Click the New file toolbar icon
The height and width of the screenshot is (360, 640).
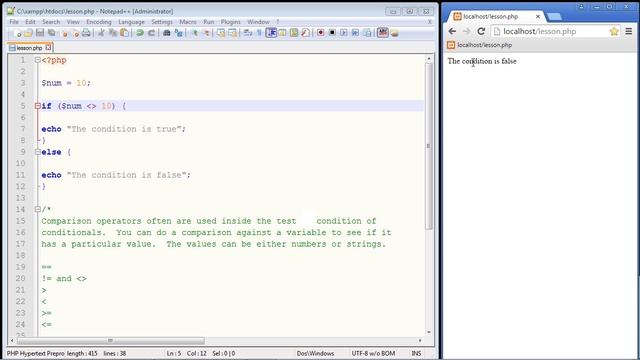[x=18, y=33]
